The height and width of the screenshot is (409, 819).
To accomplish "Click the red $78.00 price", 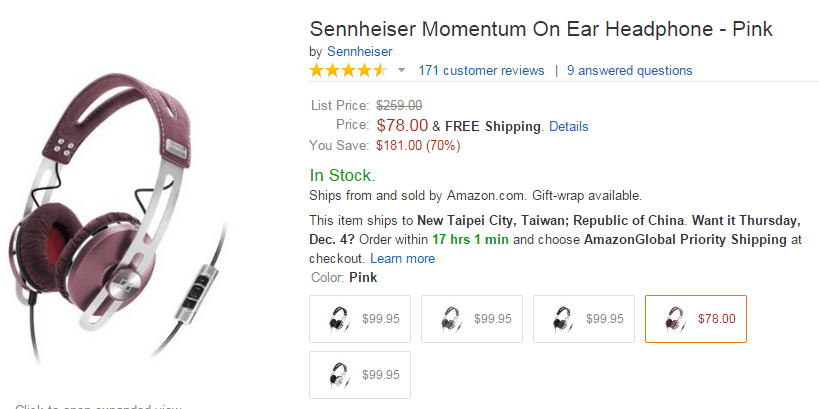I will click(x=402, y=126).
